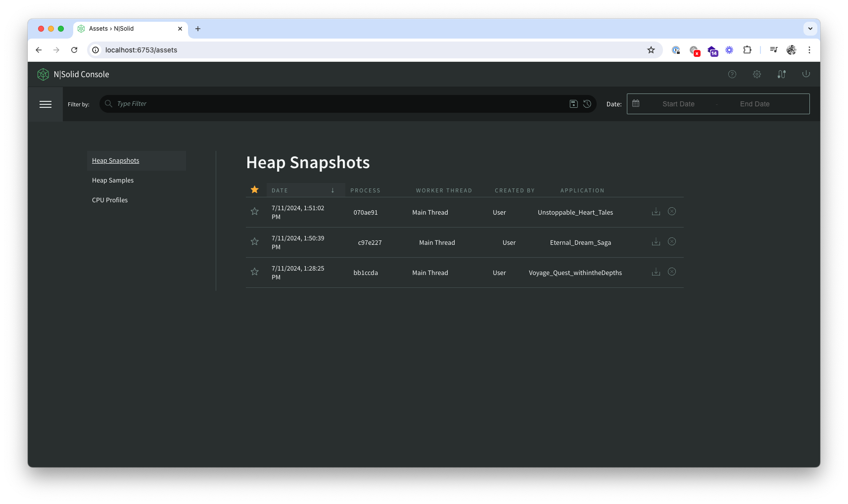Close the Assets N|Solid tab
The width and height of the screenshot is (848, 504).
coord(180,29)
